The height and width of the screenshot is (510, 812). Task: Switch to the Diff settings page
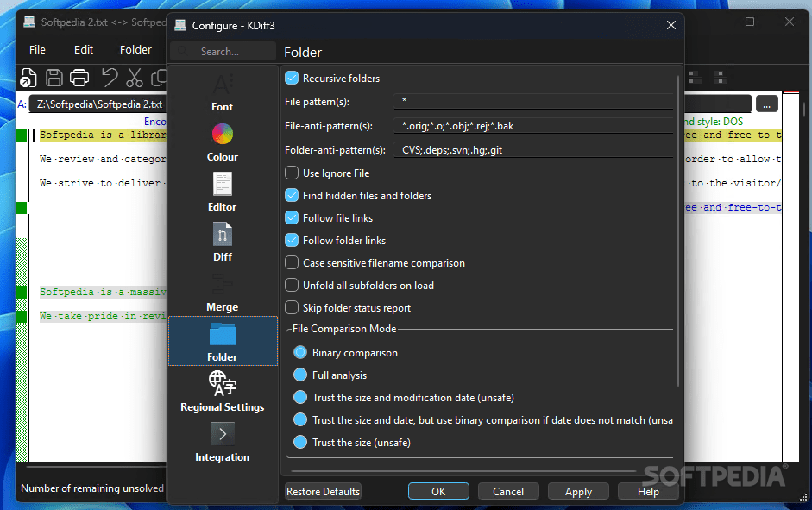222,241
